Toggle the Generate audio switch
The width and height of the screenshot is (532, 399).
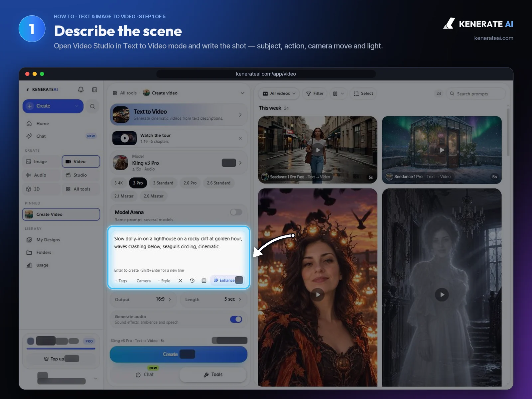point(236,319)
